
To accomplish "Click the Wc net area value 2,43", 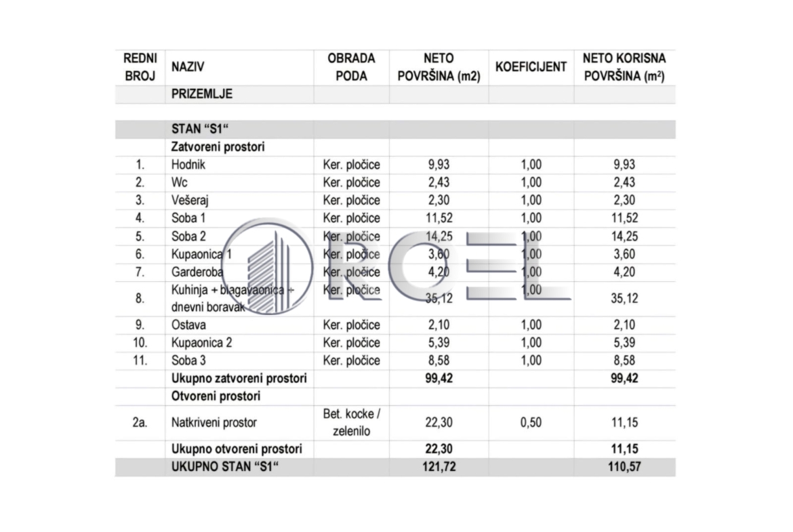I will tap(439, 182).
